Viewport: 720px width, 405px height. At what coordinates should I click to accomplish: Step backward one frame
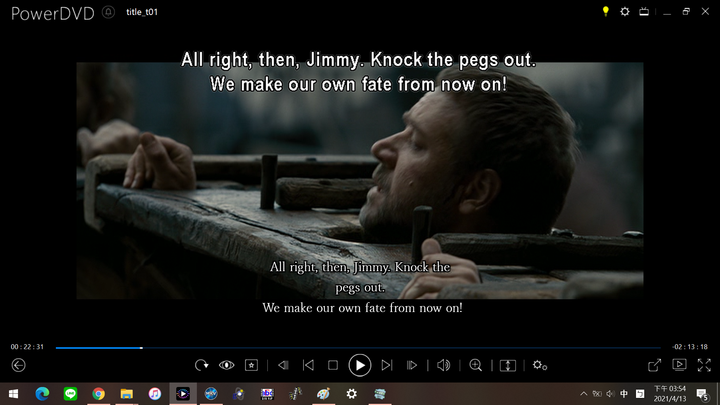283,365
